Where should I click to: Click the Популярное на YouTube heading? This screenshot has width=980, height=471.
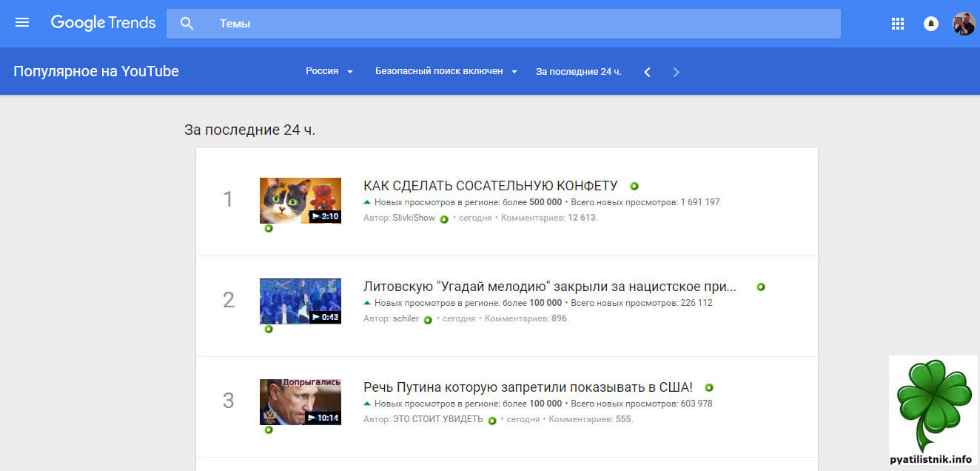pos(96,72)
